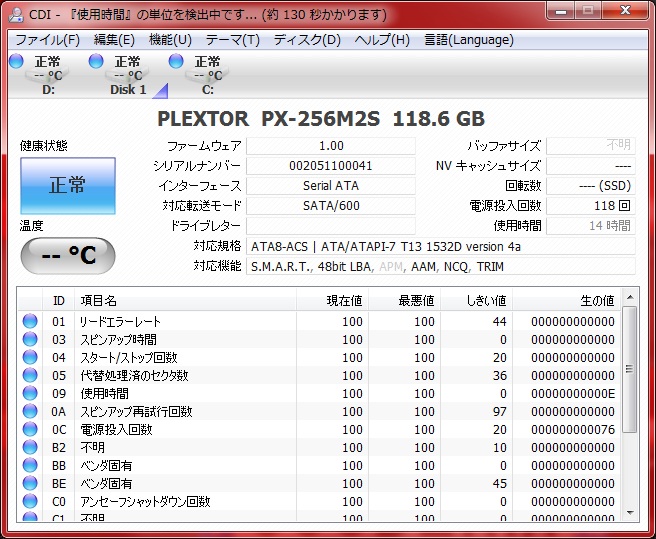Click the CrystalDiskInfo app icon in title bar
This screenshot has height=539, width=656.
tap(17, 15)
